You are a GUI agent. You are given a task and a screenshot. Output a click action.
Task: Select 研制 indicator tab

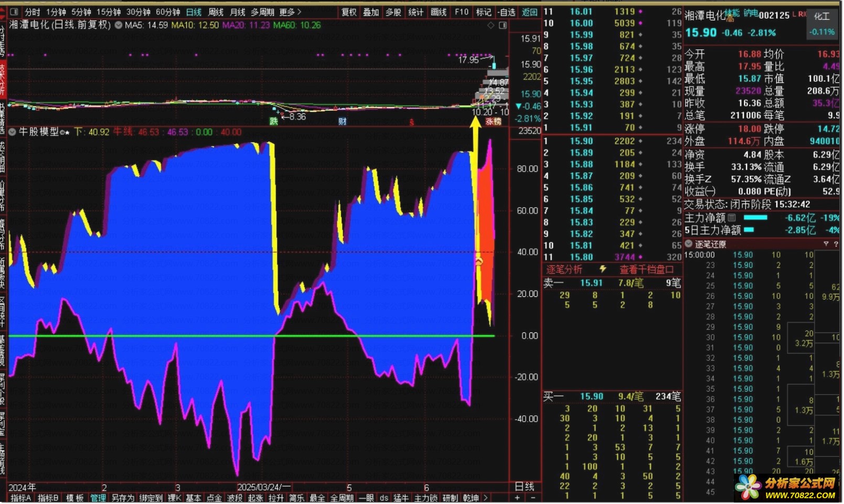[450, 498]
